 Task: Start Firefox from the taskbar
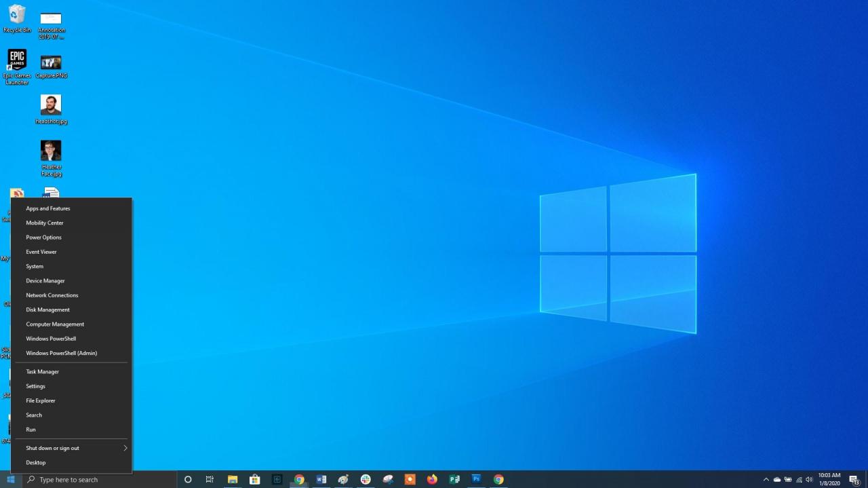[x=432, y=479]
